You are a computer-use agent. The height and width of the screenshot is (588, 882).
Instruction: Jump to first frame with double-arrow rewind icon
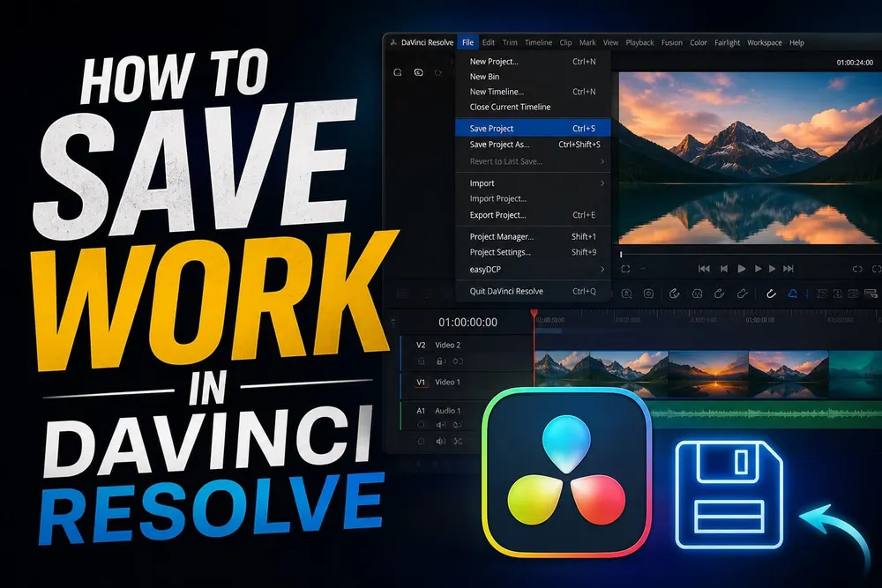(704, 269)
